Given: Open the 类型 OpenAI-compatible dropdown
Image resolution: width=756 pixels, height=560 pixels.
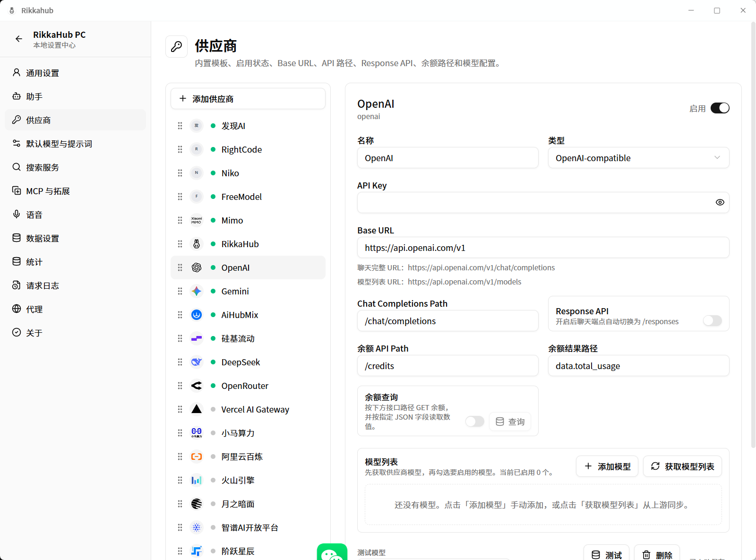Looking at the screenshot, I should point(639,158).
